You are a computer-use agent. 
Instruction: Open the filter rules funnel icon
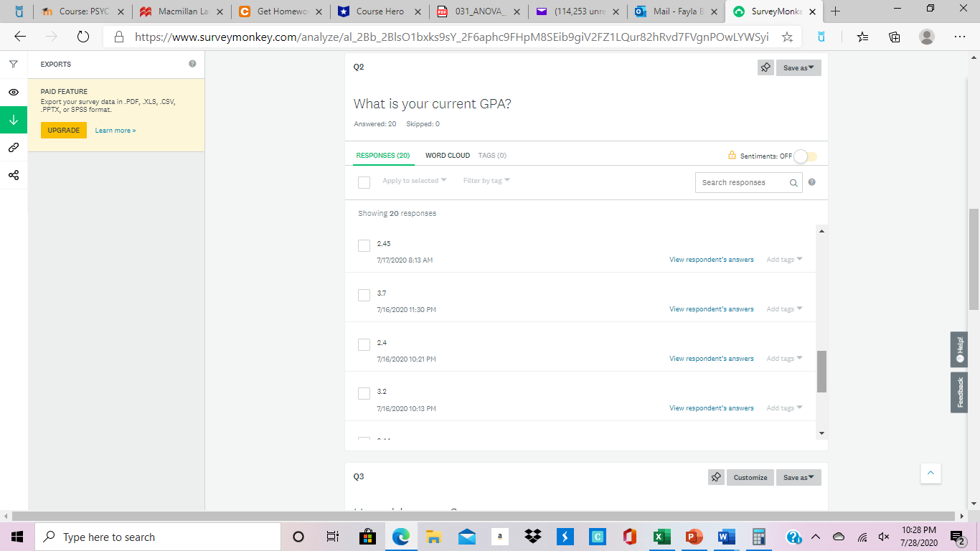[x=14, y=65]
